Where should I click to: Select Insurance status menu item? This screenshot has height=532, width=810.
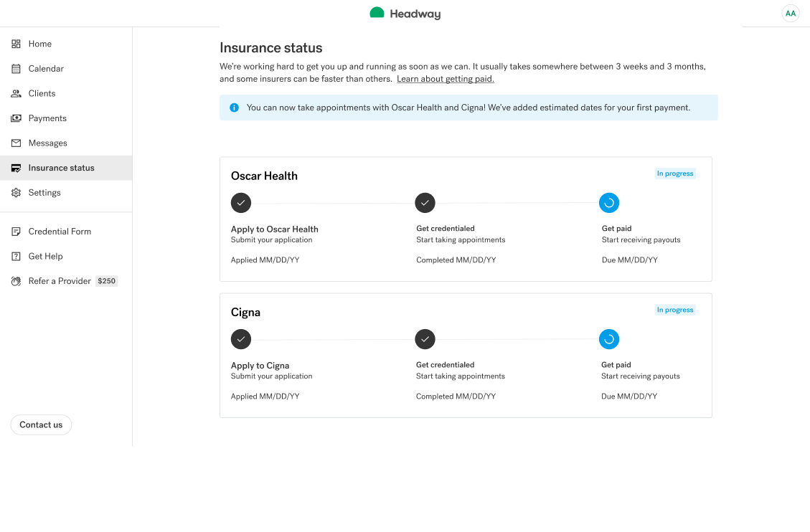pos(66,168)
